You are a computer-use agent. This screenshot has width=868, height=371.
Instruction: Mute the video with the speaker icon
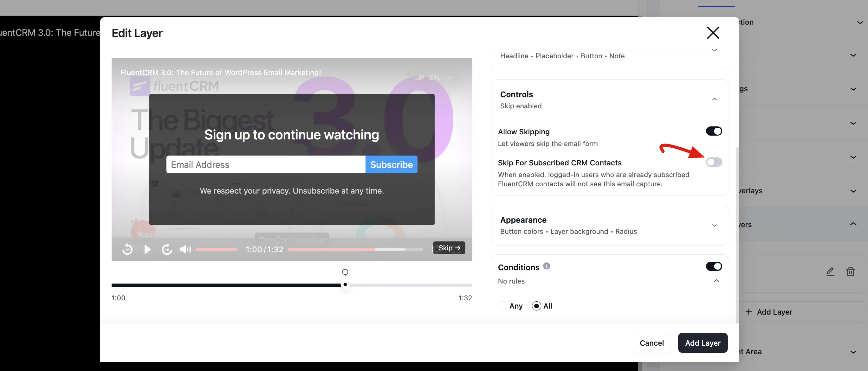(x=185, y=249)
